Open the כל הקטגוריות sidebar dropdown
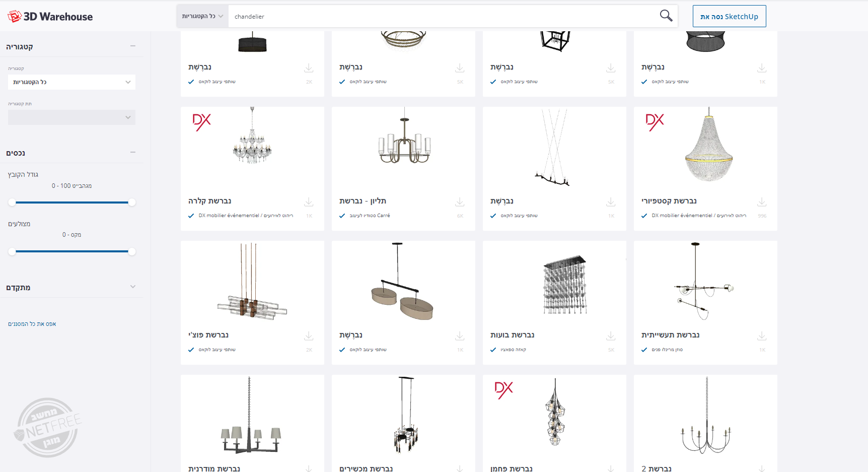 pyautogui.click(x=71, y=82)
